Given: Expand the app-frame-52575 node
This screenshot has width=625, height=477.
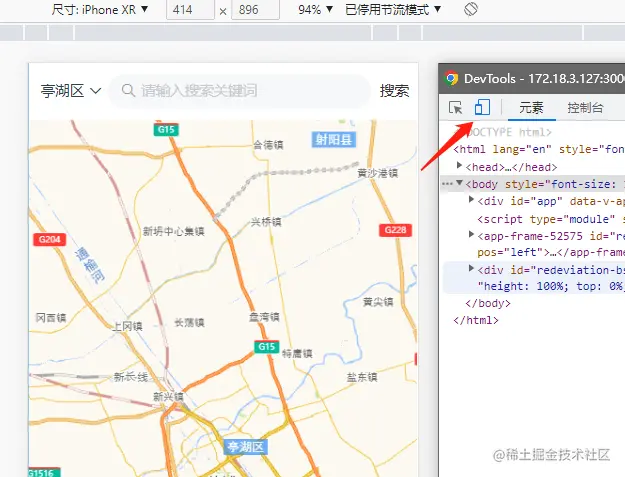Looking at the screenshot, I should tap(471, 234).
